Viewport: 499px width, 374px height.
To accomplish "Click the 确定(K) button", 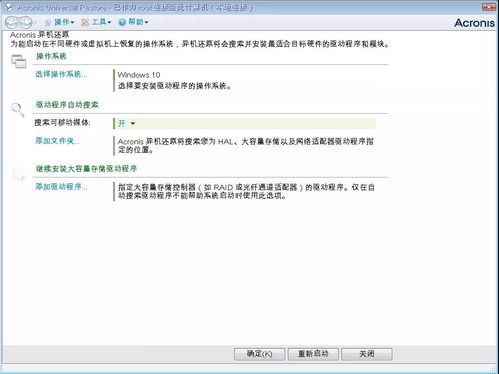I will click(x=259, y=354).
